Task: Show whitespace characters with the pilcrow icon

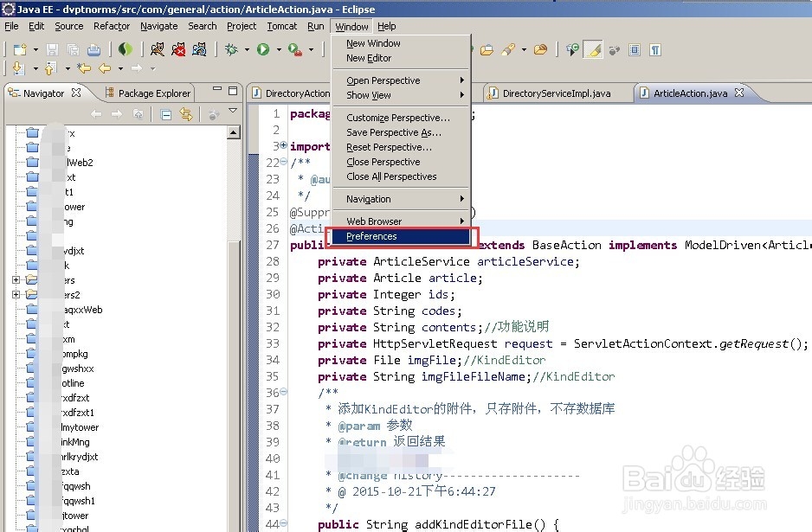Action: pyautogui.click(x=655, y=50)
